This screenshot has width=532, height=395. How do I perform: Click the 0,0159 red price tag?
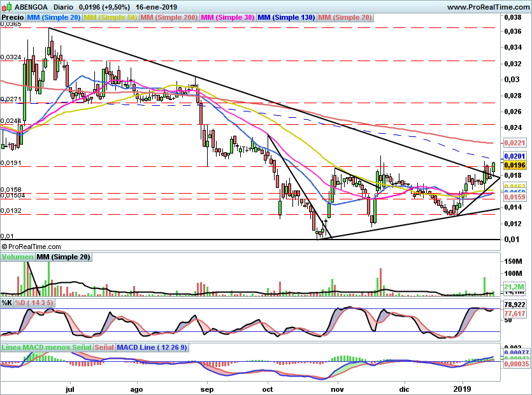515,197
